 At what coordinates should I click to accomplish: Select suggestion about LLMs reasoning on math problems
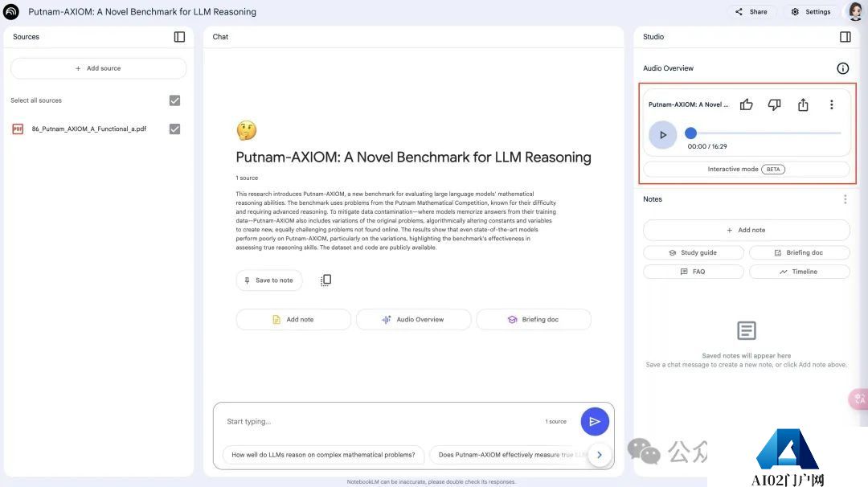(323, 455)
